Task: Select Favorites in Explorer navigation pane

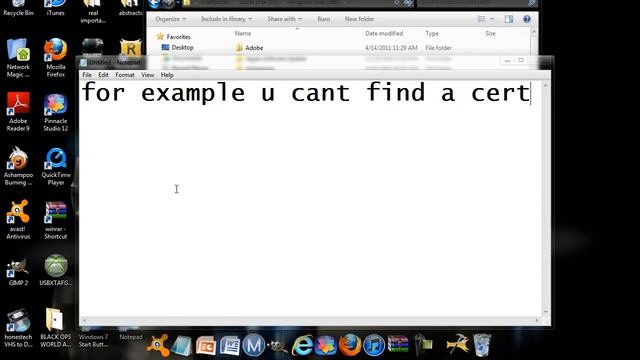Action: (174, 37)
